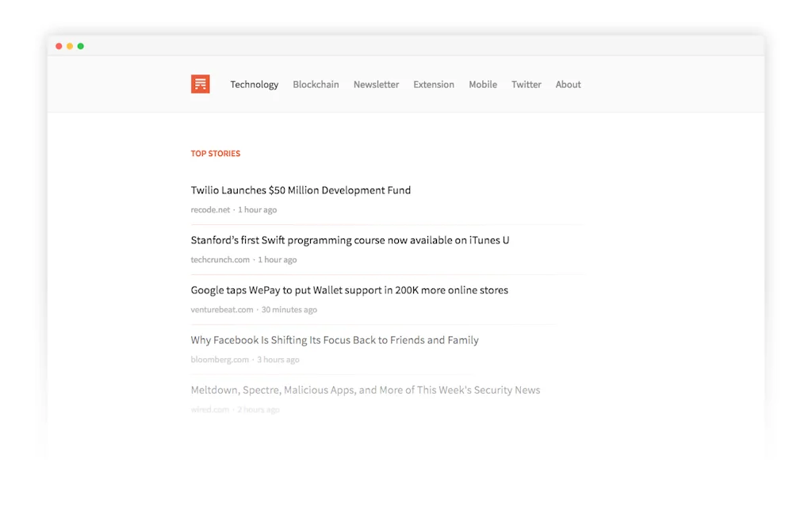Open the Twitter link in navigation
The height and width of the screenshot is (531, 812).
click(526, 84)
